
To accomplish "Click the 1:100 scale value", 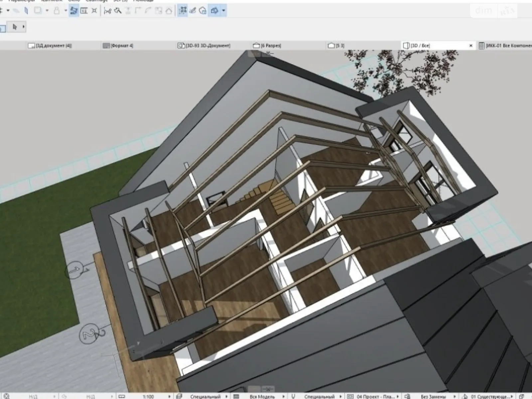I will [x=148, y=397].
